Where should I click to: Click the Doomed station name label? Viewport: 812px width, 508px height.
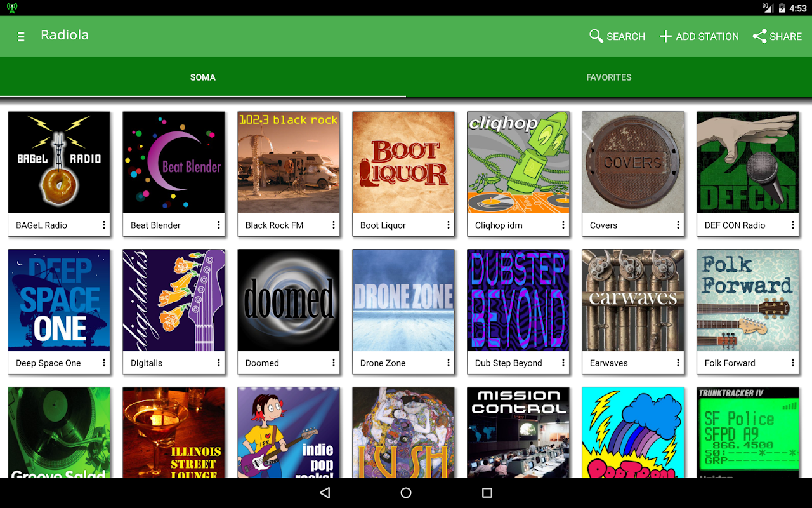(x=262, y=363)
